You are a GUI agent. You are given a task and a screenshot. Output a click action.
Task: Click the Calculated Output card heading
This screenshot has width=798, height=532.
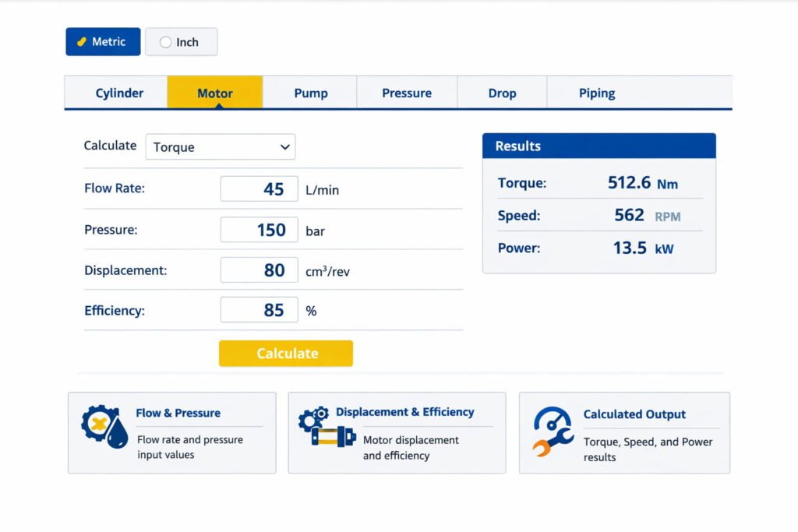click(634, 414)
